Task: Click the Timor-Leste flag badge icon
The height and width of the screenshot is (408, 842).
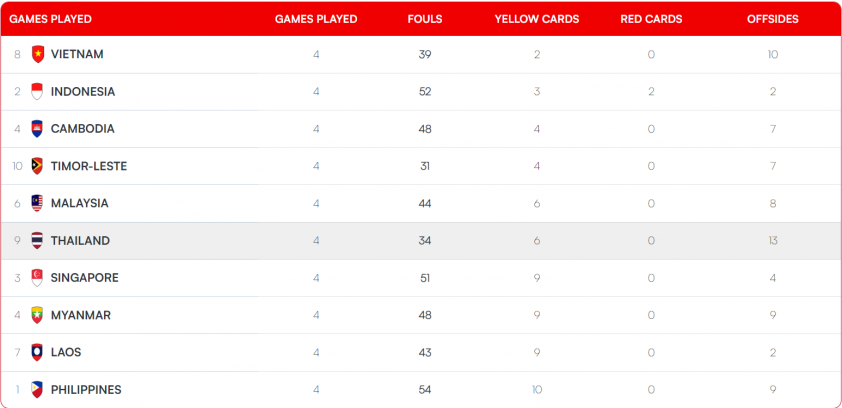Action: point(37,166)
